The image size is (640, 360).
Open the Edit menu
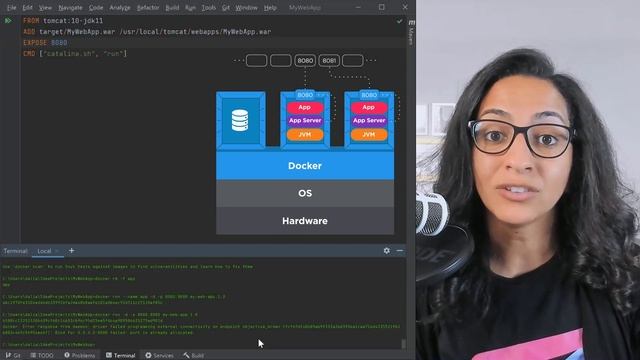coord(27,7)
